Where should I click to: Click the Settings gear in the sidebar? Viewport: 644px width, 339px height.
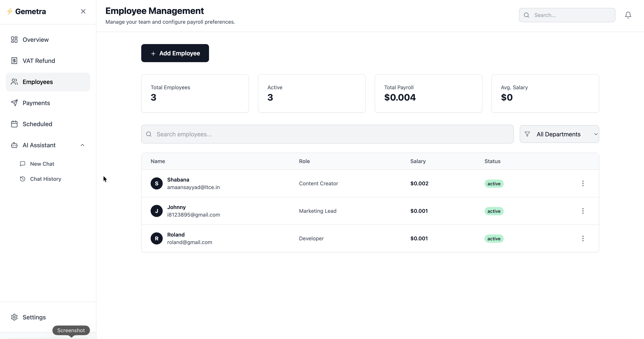(x=14, y=317)
